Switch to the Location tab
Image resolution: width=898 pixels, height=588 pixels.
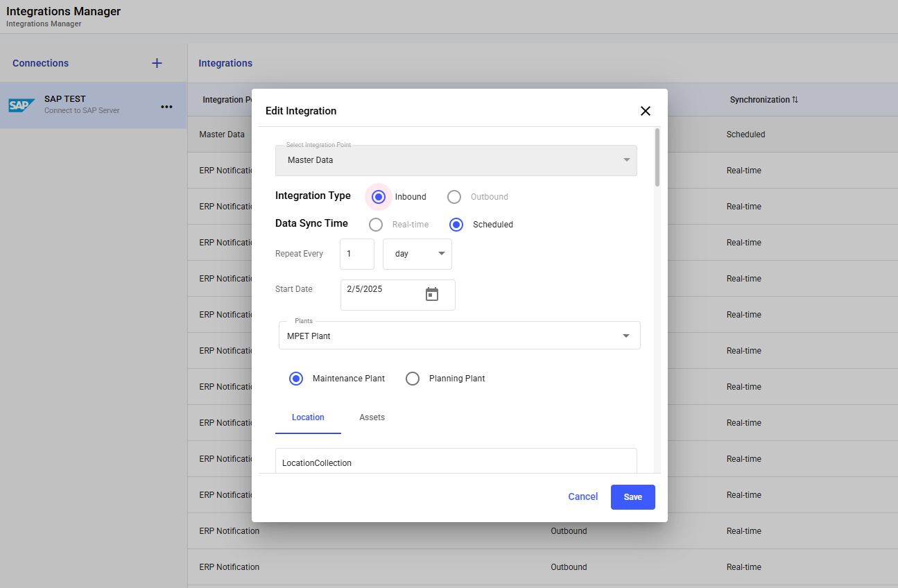(308, 417)
